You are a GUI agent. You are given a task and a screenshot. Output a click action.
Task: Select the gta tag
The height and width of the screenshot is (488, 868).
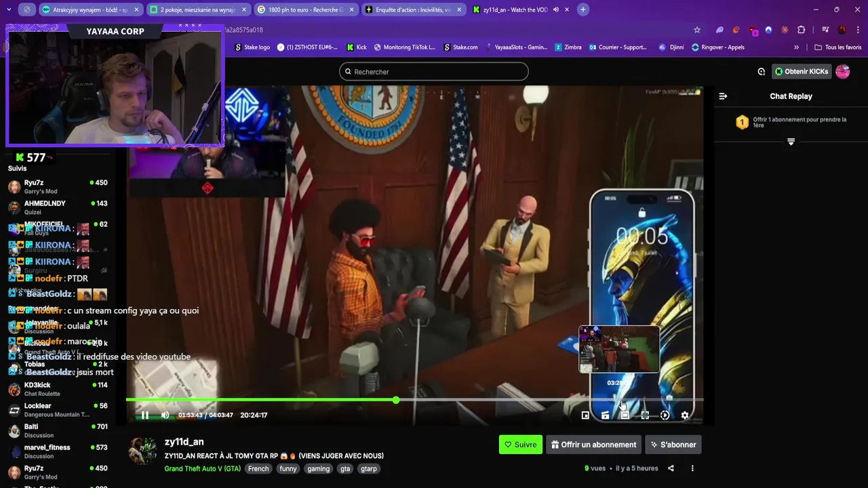(x=345, y=468)
